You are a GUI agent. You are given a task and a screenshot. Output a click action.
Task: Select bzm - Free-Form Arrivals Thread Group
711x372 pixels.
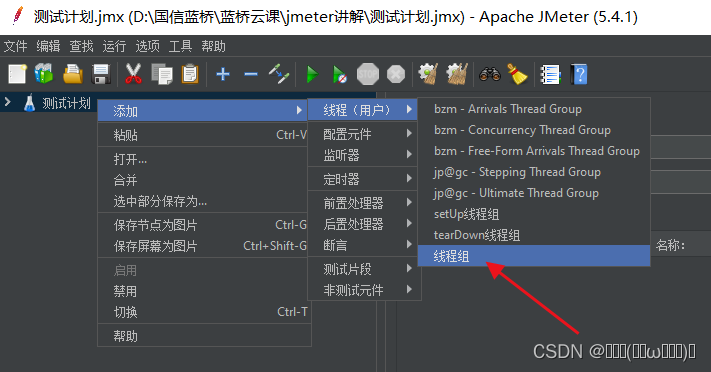pos(534,151)
